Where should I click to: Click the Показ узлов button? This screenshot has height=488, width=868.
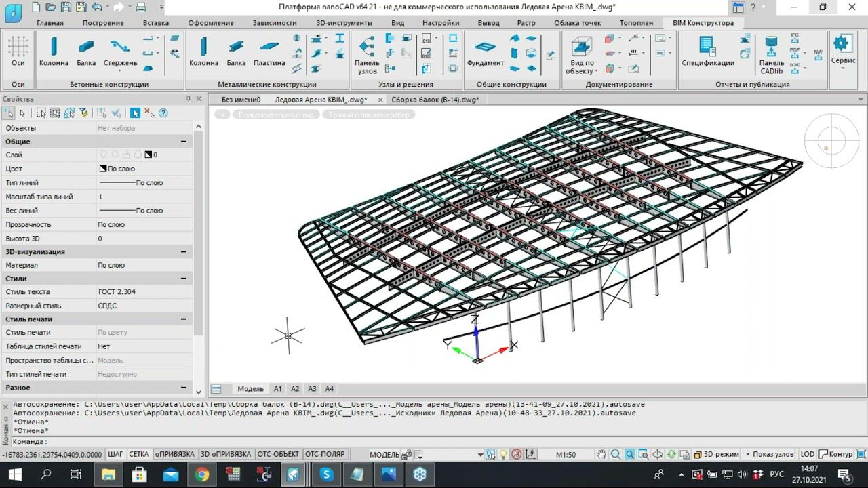772,454
